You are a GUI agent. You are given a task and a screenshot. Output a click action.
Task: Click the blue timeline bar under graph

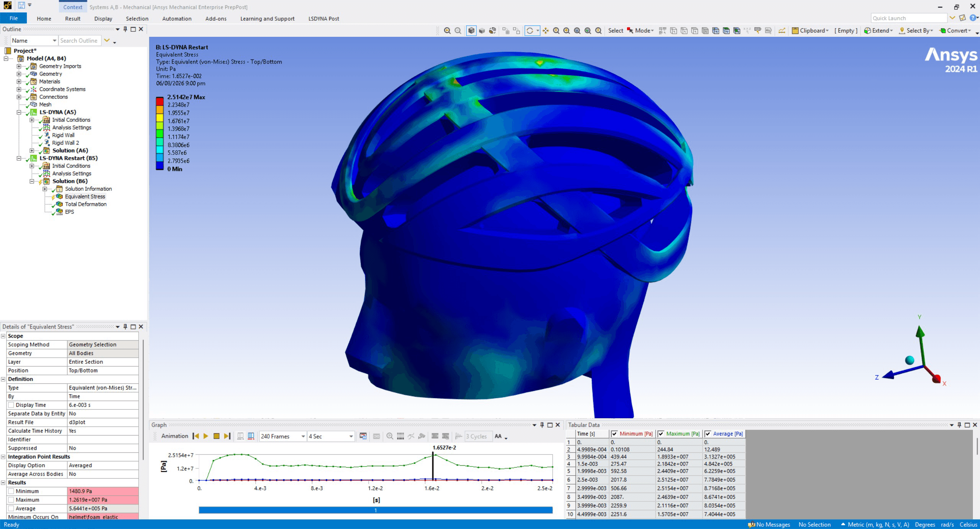point(376,510)
